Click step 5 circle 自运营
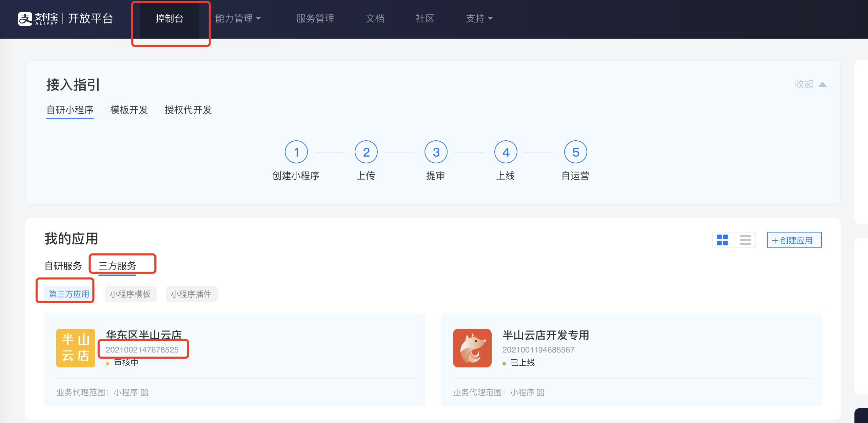This screenshot has width=868, height=423. [575, 152]
